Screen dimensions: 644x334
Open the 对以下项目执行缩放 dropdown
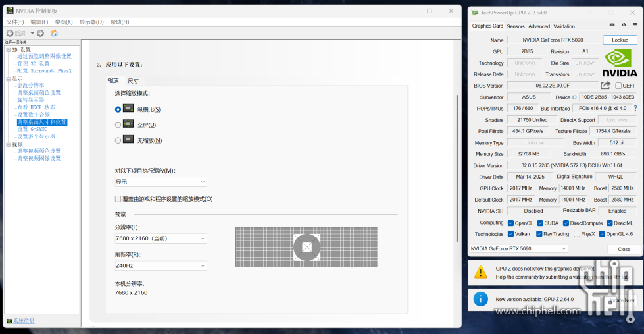pos(161,182)
